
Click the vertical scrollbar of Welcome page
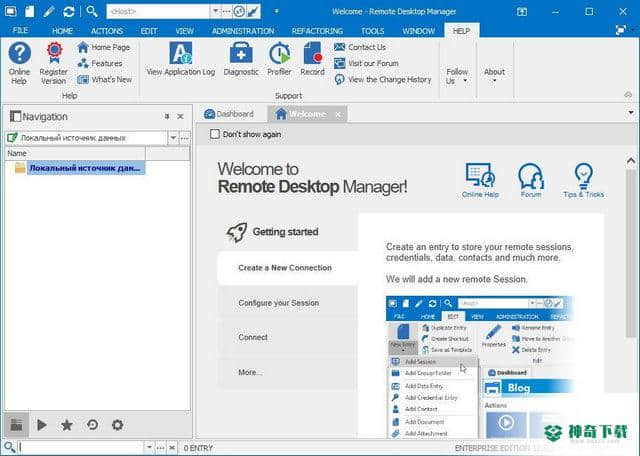(x=631, y=253)
